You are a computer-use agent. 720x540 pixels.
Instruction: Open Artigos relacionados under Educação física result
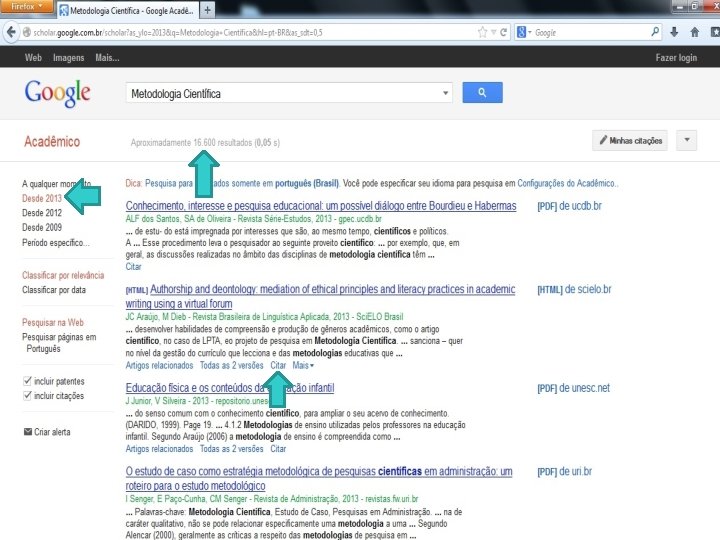point(159,449)
